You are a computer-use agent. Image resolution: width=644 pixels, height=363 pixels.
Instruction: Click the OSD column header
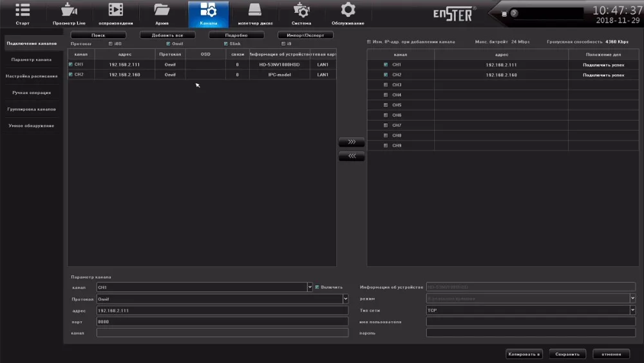pyautogui.click(x=205, y=54)
